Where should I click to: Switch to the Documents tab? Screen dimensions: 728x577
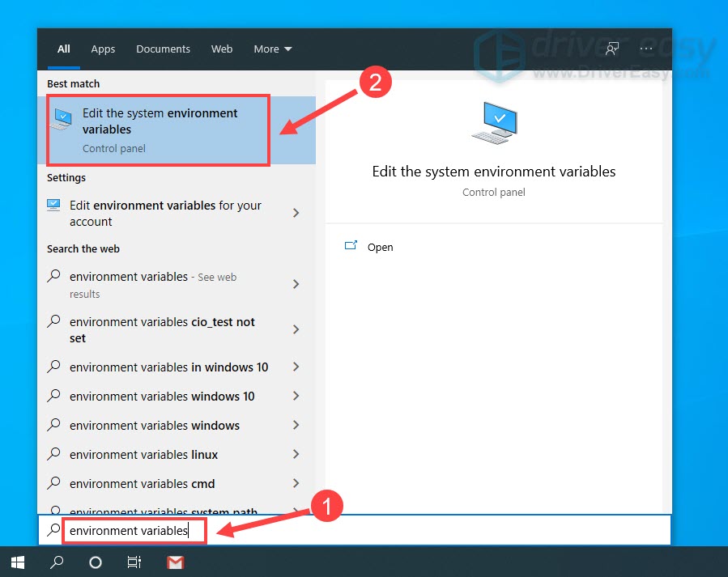point(163,49)
